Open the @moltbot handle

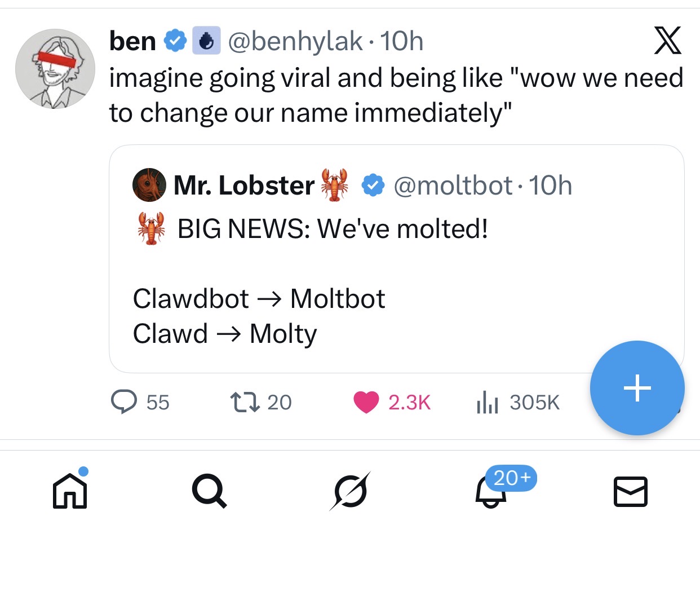pos(453,186)
